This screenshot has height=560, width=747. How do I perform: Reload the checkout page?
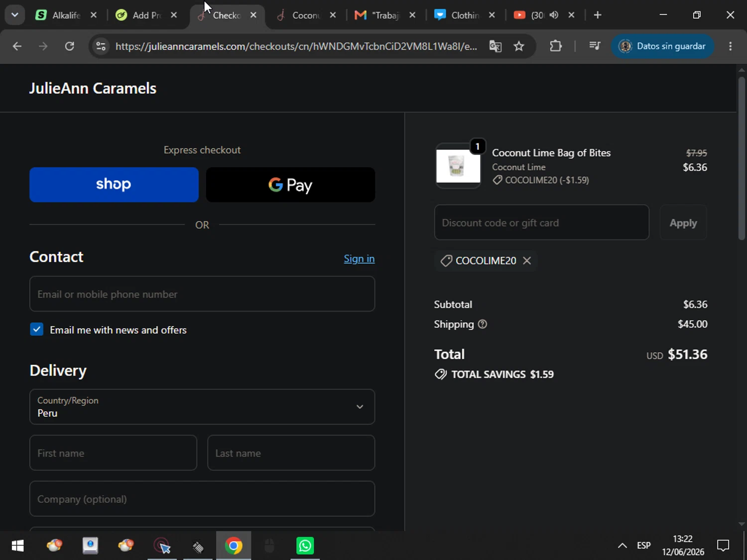(x=70, y=46)
